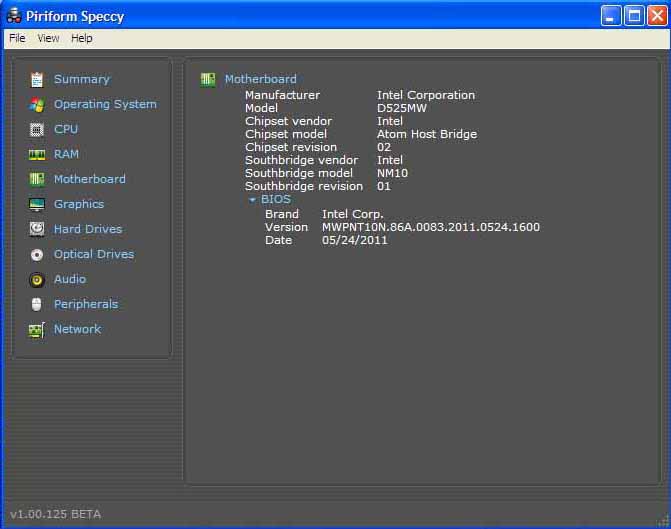Open the File menu
The height and width of the screenshot is (529, 671).
pos(16,38)
